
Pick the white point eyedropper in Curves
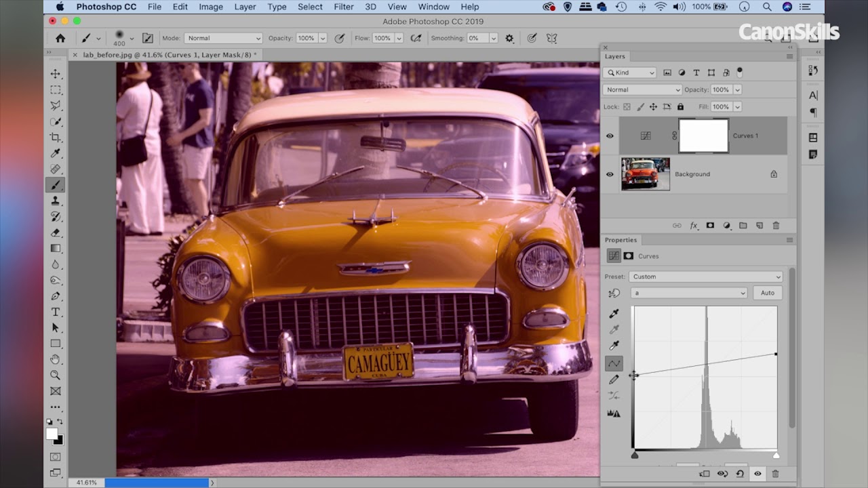614,346
